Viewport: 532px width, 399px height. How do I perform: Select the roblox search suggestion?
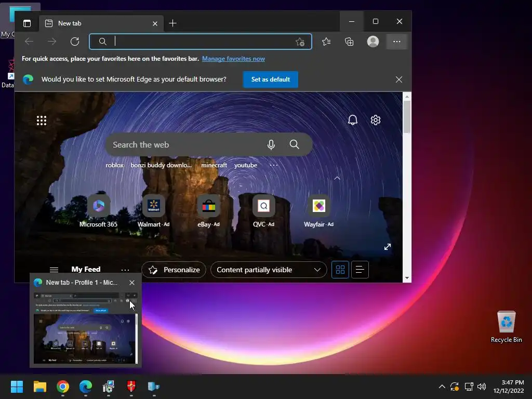114,165
